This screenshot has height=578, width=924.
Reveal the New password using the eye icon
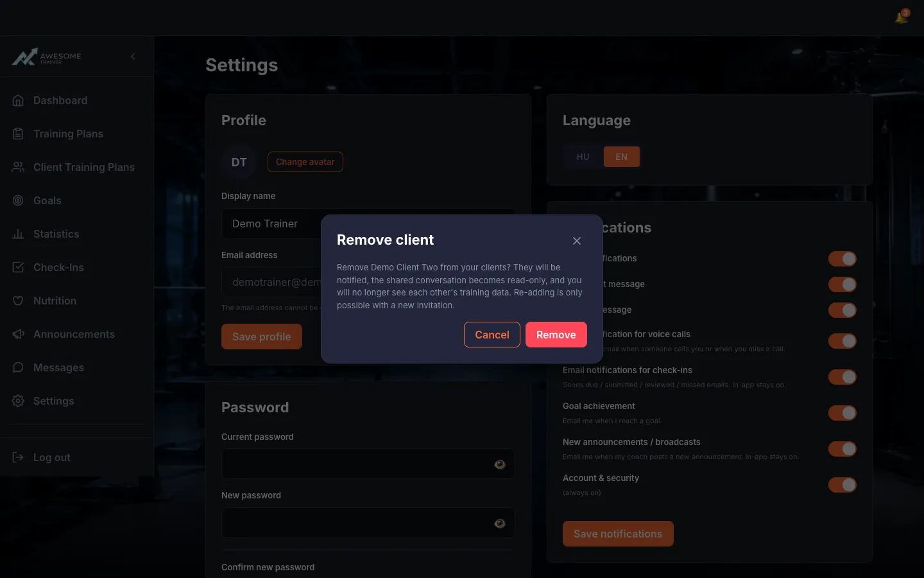click(x=500, y=523)
